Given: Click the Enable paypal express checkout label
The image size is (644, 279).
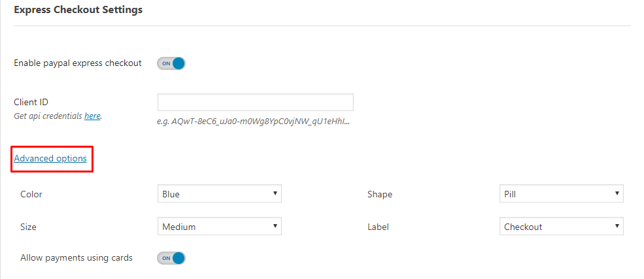Looking at the screenshot, I should 78,63.
